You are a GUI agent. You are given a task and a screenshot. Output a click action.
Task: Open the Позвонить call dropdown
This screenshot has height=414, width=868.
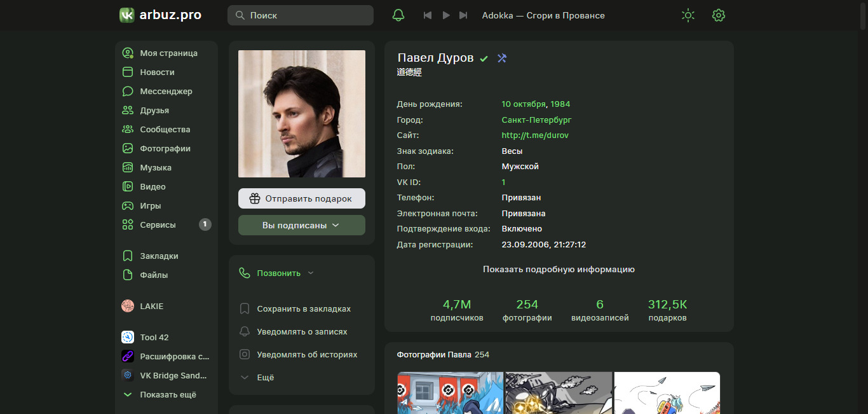[276, 273]
